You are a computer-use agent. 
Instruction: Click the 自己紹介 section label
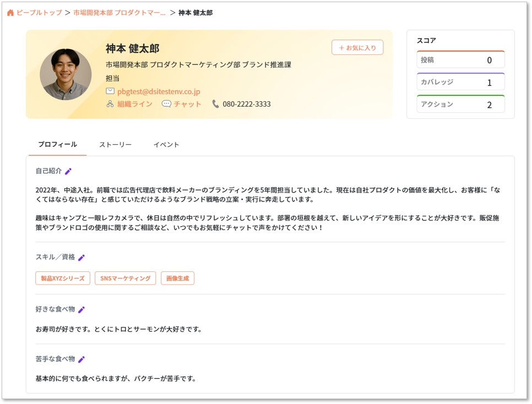coord(49,171)
